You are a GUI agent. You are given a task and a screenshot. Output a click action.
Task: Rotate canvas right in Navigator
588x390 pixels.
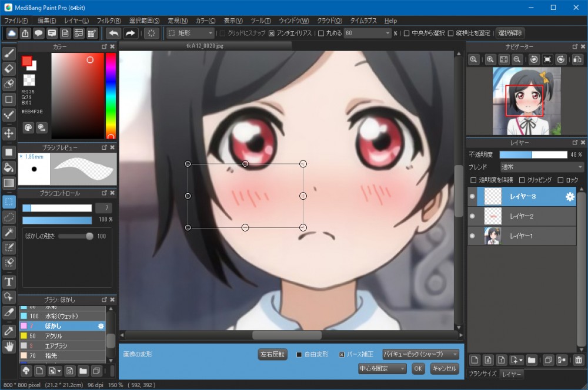(561, 59)
